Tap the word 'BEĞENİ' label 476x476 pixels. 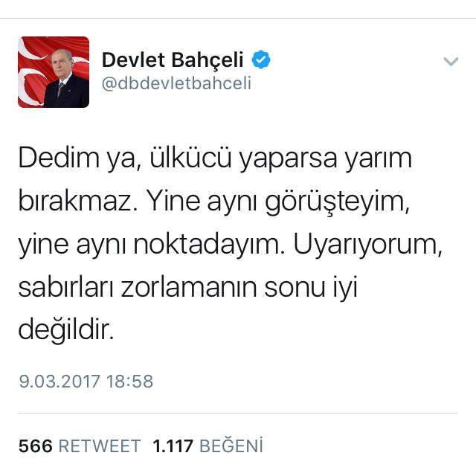[231, 446]
